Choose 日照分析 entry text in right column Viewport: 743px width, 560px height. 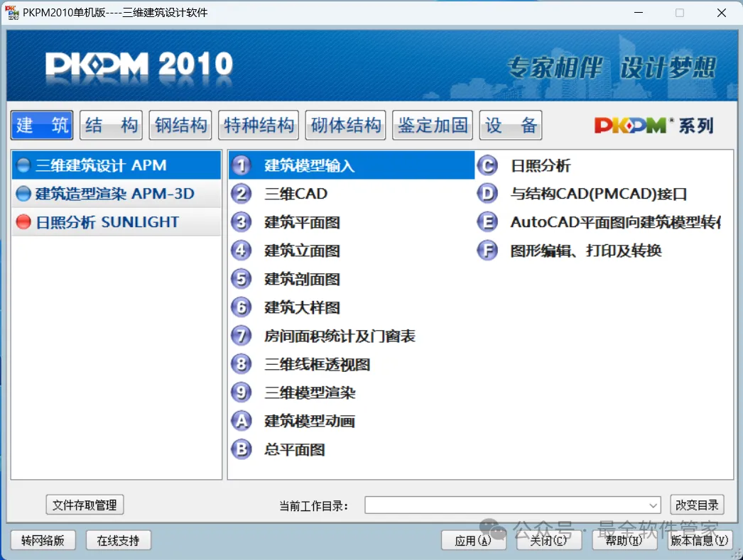point(540,165)
